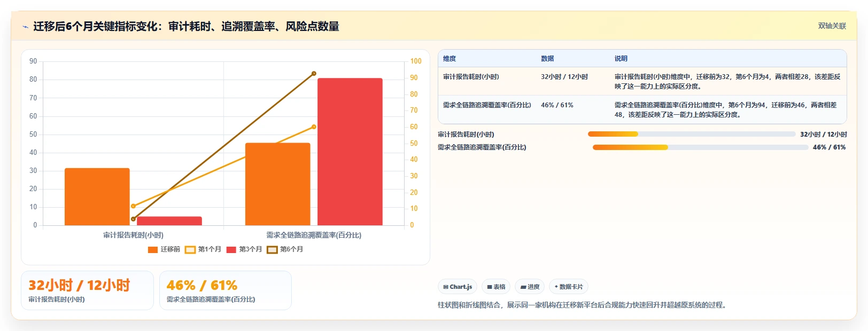868x331 pixels.
Task: Select the tall red bar for 追溯覆盖率
Action: (x=350, y=152)
